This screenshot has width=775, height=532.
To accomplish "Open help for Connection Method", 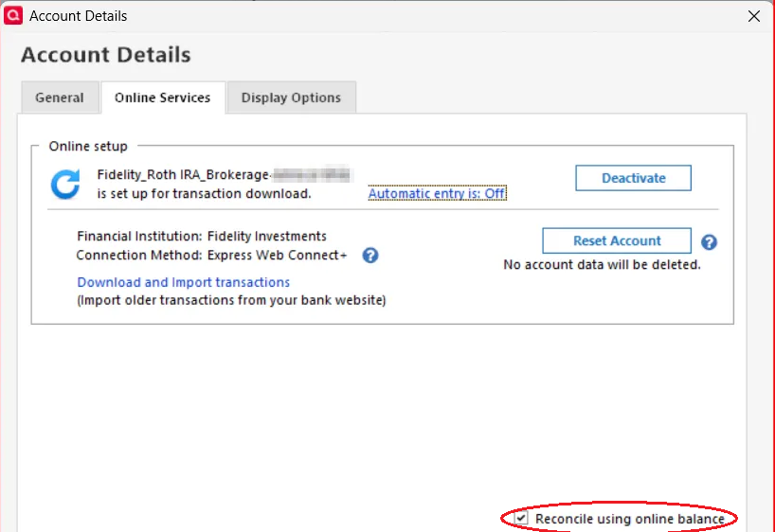I will pos(370,256).
